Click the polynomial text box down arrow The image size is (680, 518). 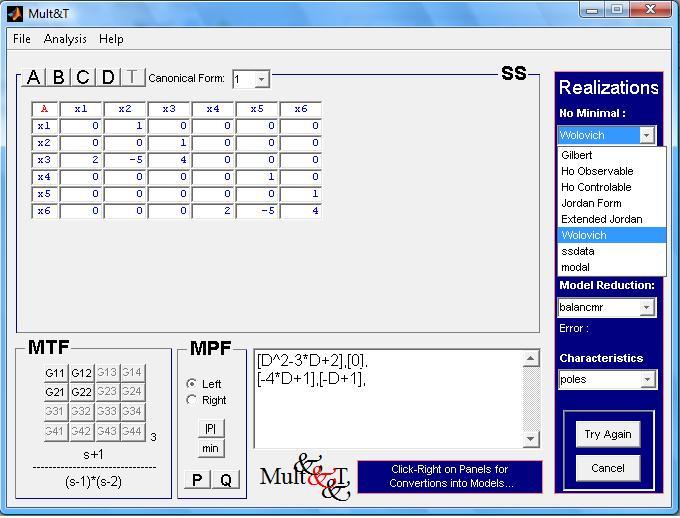pyautogui.click(x=530, y=439)
